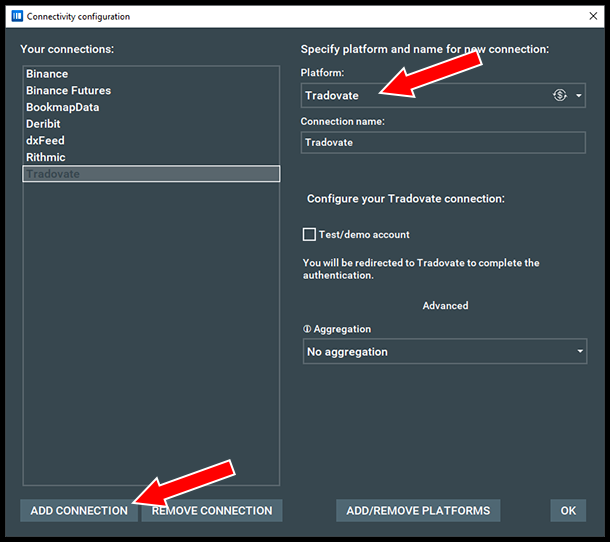Click the Aggregation info icon

pyautogui.click(x=307, y=329)
